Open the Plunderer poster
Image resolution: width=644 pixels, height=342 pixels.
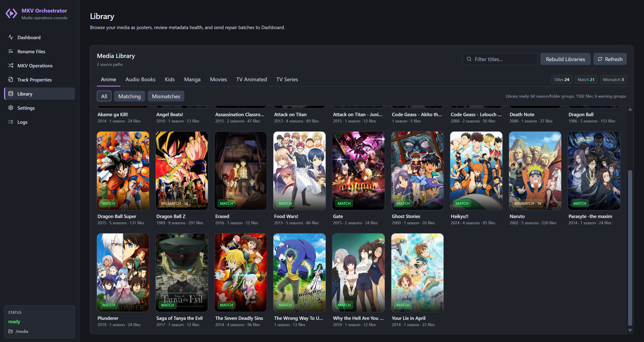click(x=123, y=272)
